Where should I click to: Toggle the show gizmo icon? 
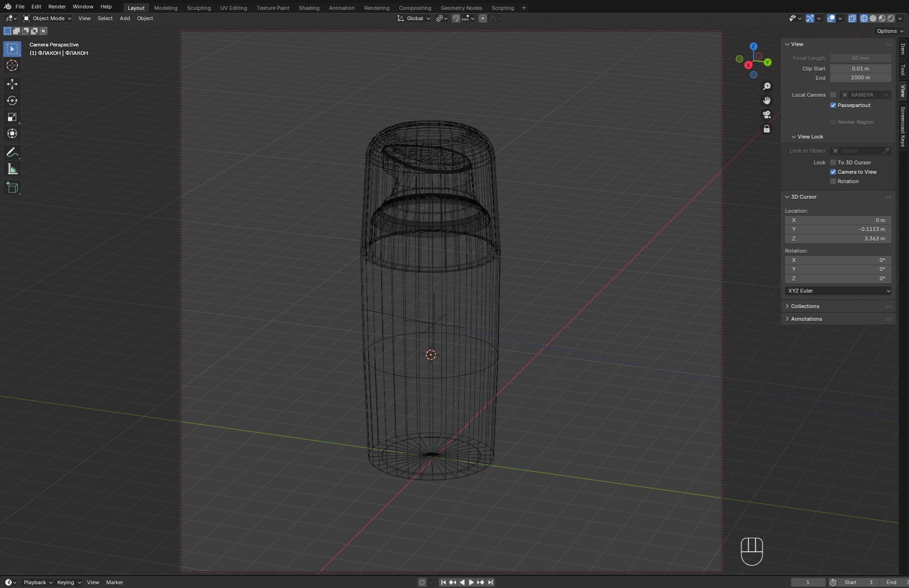810,18
